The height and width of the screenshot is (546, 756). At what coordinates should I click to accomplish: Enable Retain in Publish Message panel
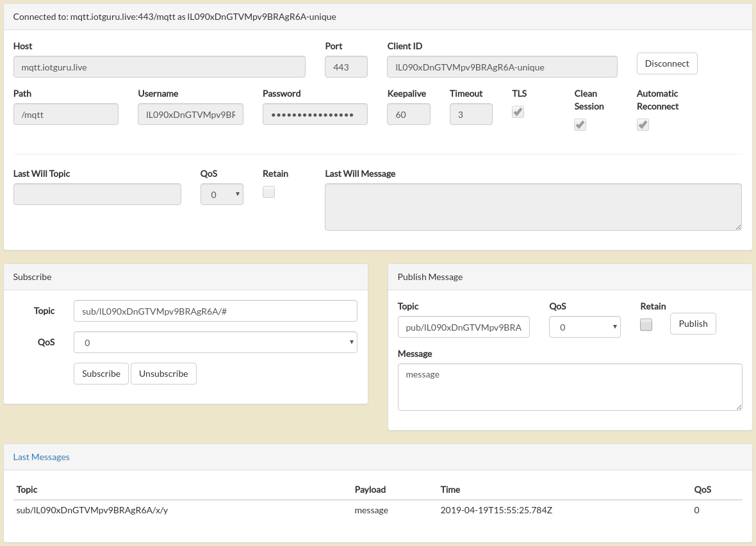(x=646, y=325)
